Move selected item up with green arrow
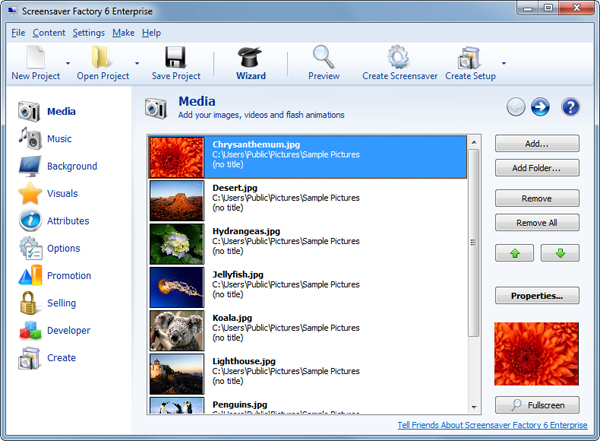 [514, 253]
